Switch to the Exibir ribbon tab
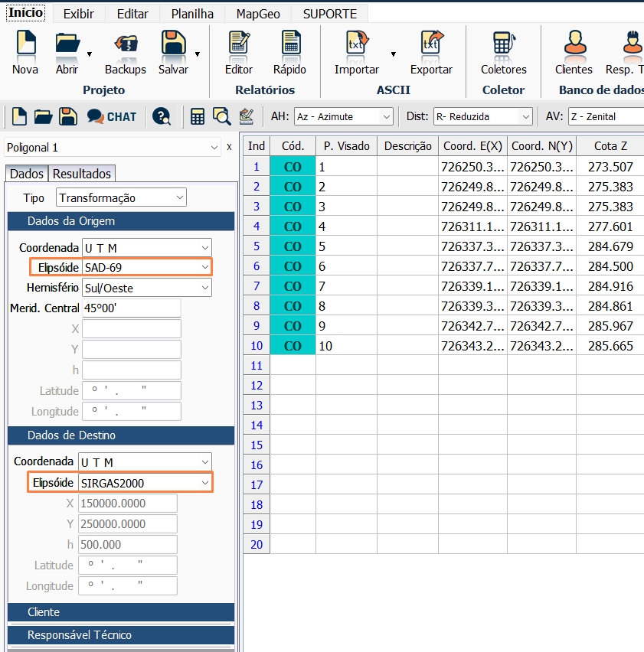This screenshot has height=652, width=644. point(77,12)
